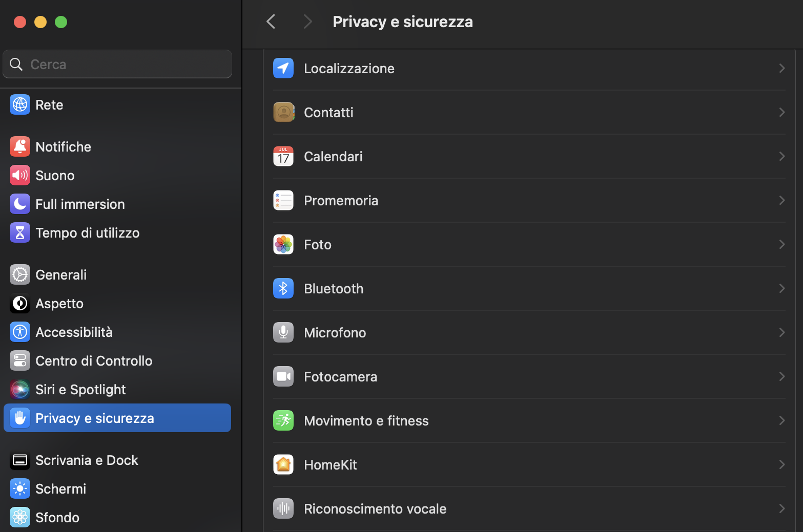Expand the Localizzazione row chevron

point(781,68)
